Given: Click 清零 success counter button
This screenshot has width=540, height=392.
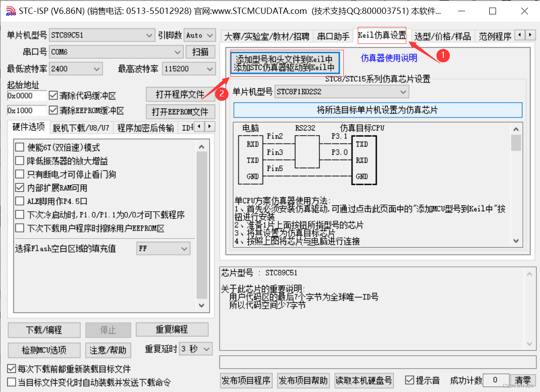Looking at the screenshot, I should (x=522, y=381).
